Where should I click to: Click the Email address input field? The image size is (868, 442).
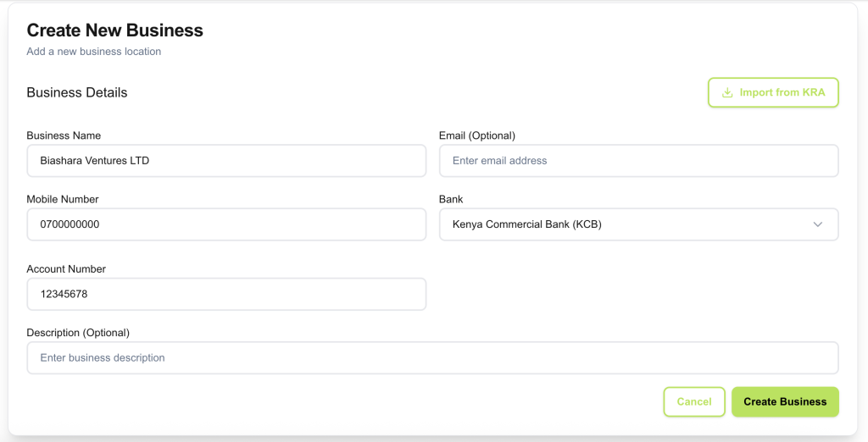(x=639, y=161)
